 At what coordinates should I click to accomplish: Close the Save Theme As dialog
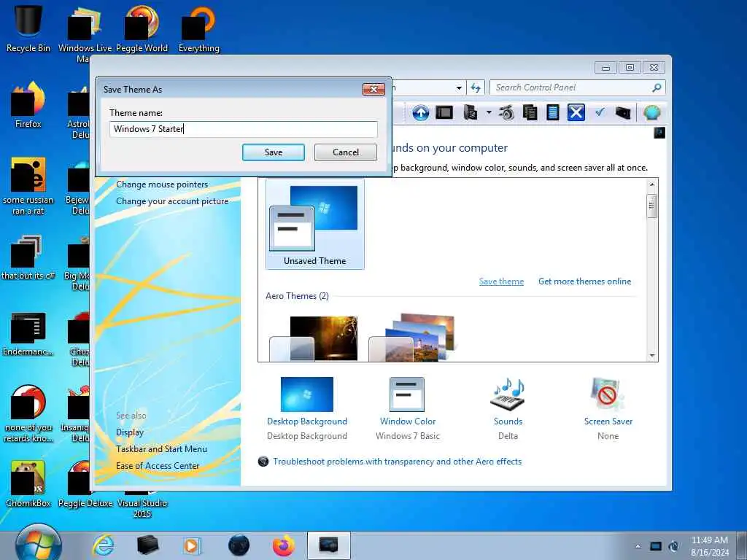click(x=373, y=89)
